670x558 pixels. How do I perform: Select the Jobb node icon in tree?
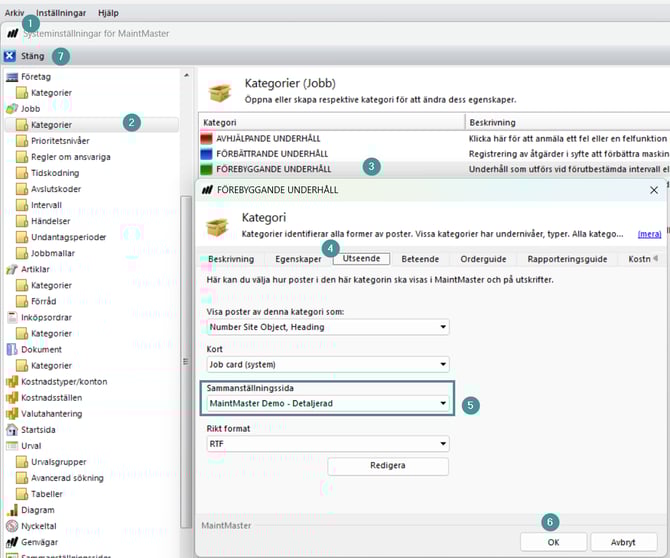click(x=12, y=108)
